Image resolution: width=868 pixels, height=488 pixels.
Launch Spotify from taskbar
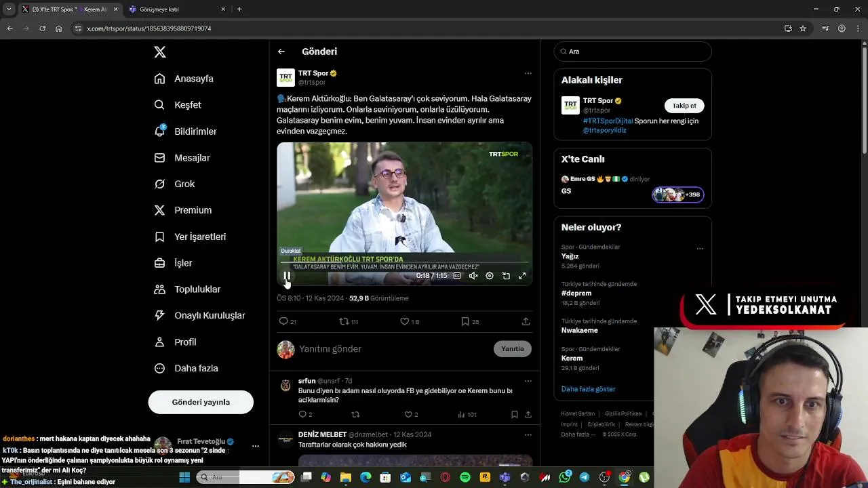click(465, 477)
